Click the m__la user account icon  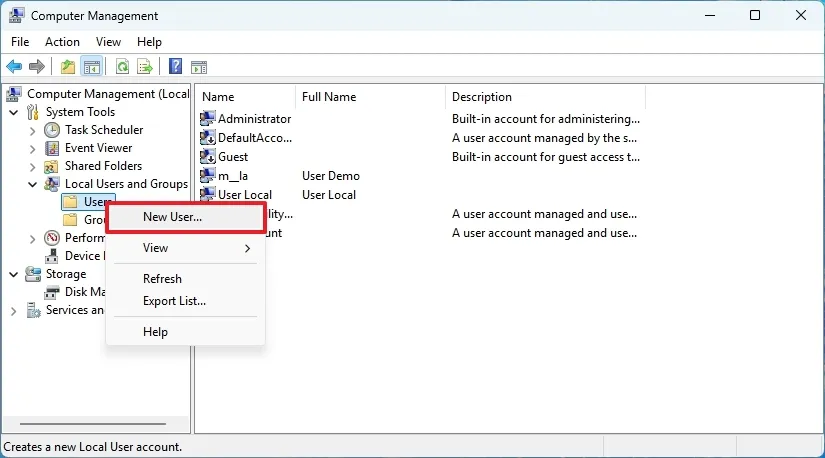[208, 175]
